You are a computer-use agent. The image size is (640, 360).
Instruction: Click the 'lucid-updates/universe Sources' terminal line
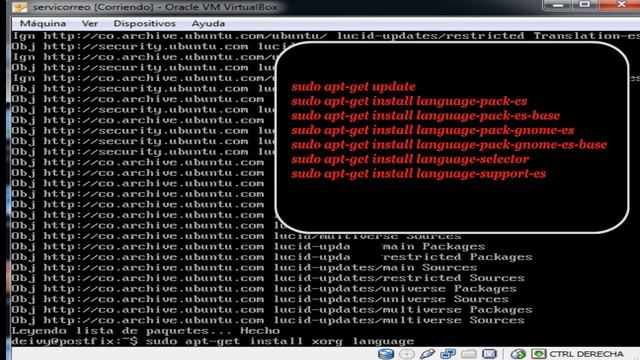coord(260,299)
